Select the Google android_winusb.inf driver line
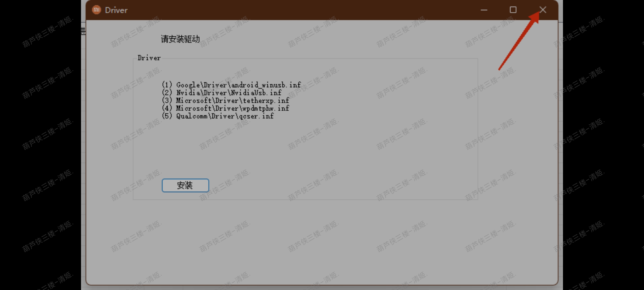 click(x=231, y=85)
